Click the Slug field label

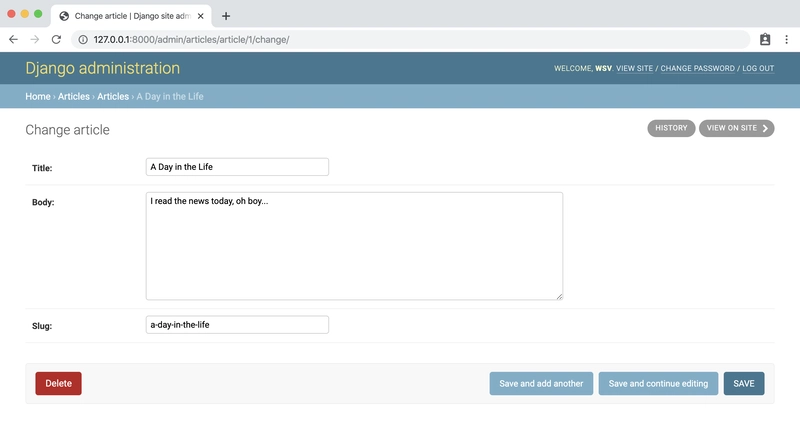tap(42, 326)
